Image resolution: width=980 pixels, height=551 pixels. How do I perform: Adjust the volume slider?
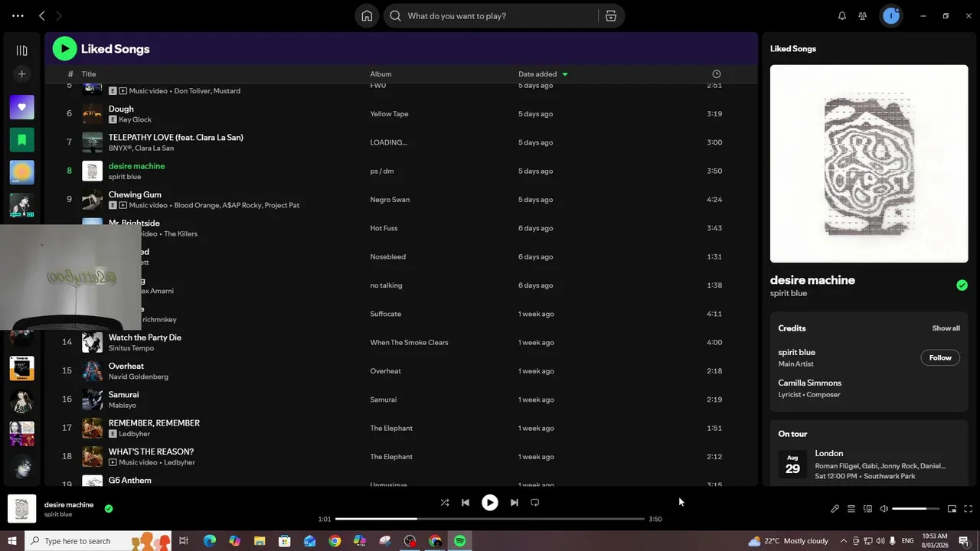pyautogui.click(x=915, y=509)
